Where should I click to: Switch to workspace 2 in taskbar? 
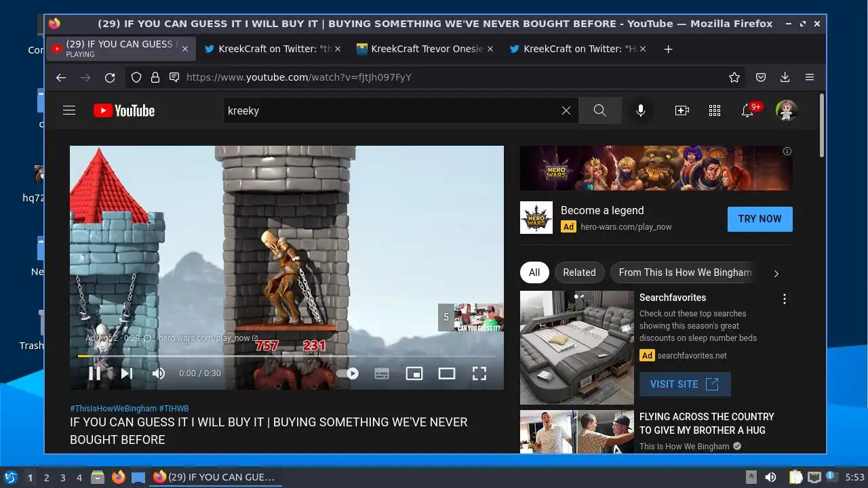coord(46,478)
